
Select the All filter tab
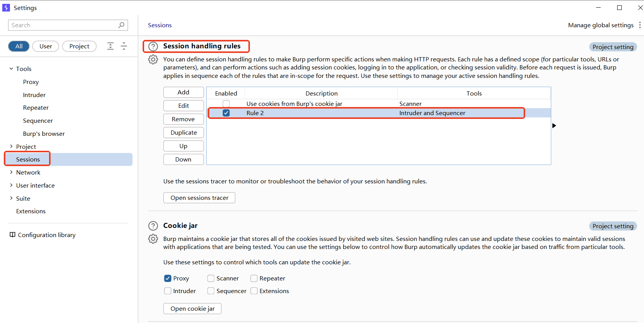19,46
